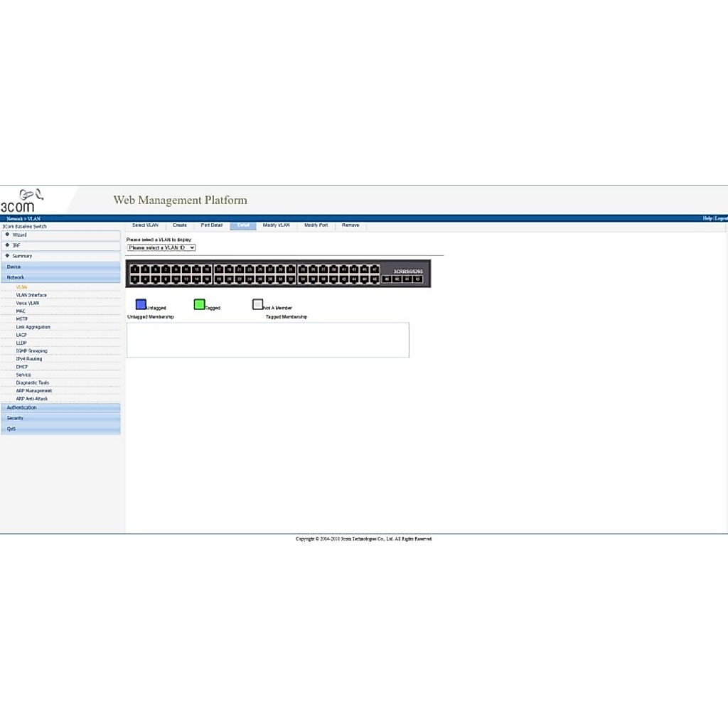The height and width of the screenshot is (728, 728).
Task: Expand the Device menu section
Action: [x=61, y=267]
